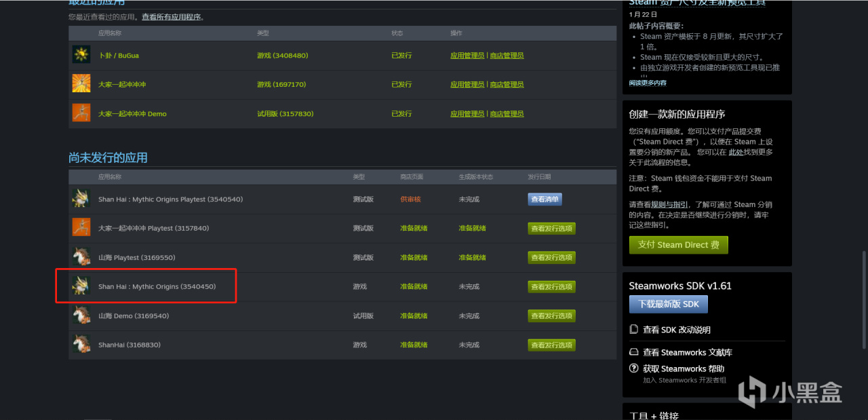Screen dimensions: 868x420
Task: Click the 此处 link in the create-app panel
Action: [x=736, y=152]
